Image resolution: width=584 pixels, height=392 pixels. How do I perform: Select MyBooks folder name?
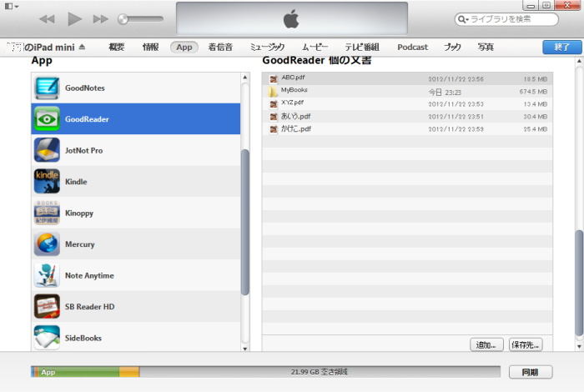295,90
